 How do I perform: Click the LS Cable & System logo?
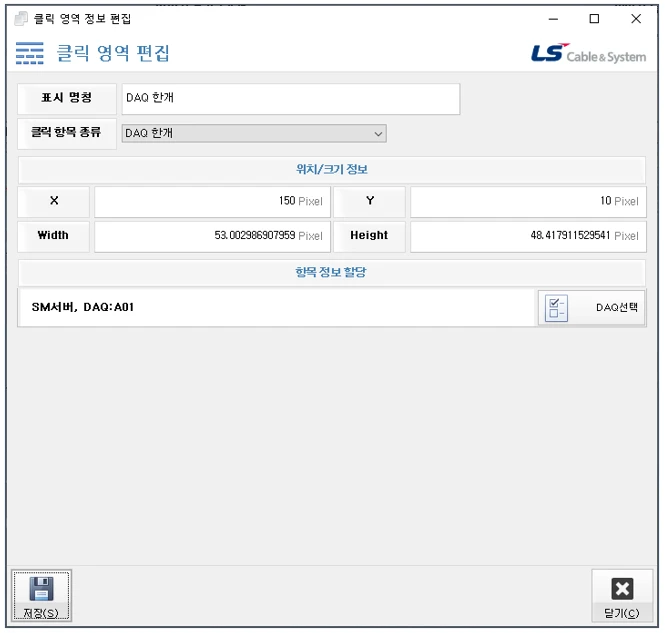(x=588, y=54)
